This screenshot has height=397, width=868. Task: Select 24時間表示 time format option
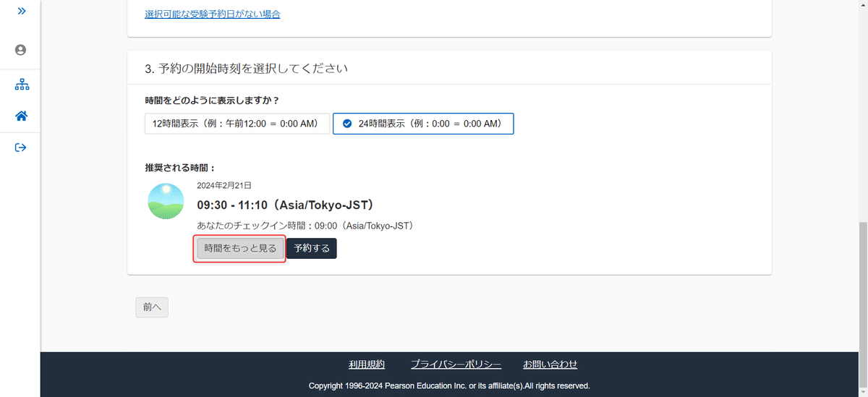423,124
